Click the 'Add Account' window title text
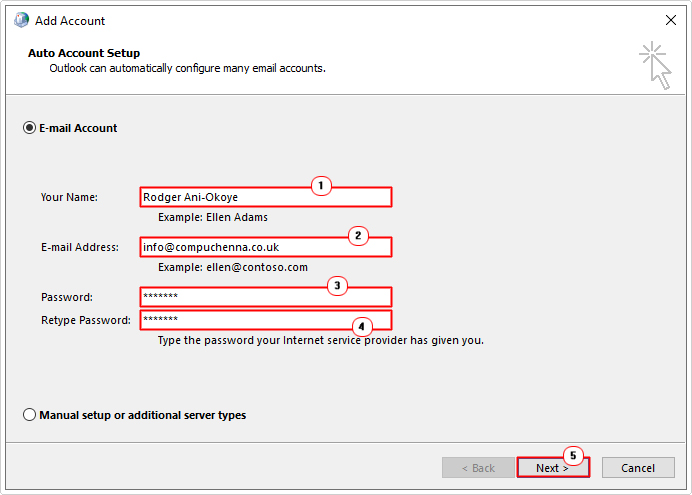 tap(70, 21)
